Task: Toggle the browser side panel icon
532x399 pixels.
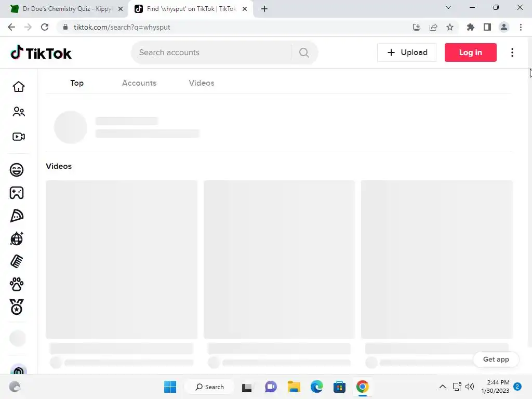Action: tap(487, 27)
